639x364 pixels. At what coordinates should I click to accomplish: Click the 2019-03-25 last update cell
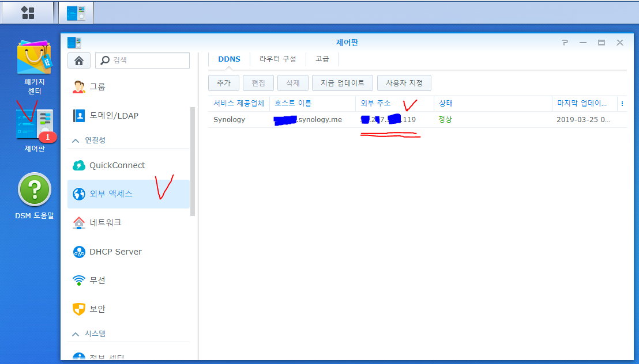coord(585,120)
